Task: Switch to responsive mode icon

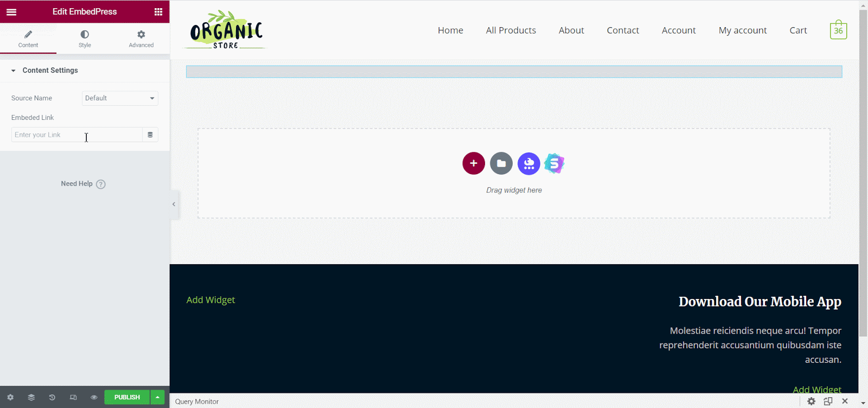Action: (73, 397)
